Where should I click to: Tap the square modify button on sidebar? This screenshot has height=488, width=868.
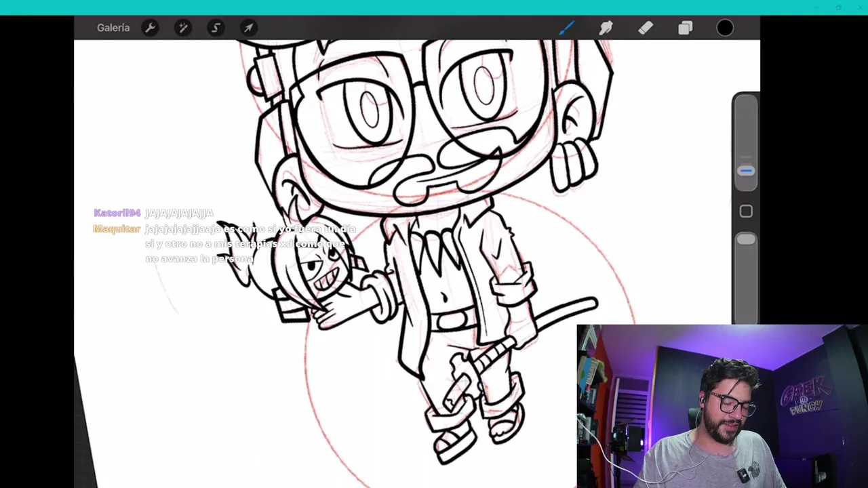click(746, 211)
